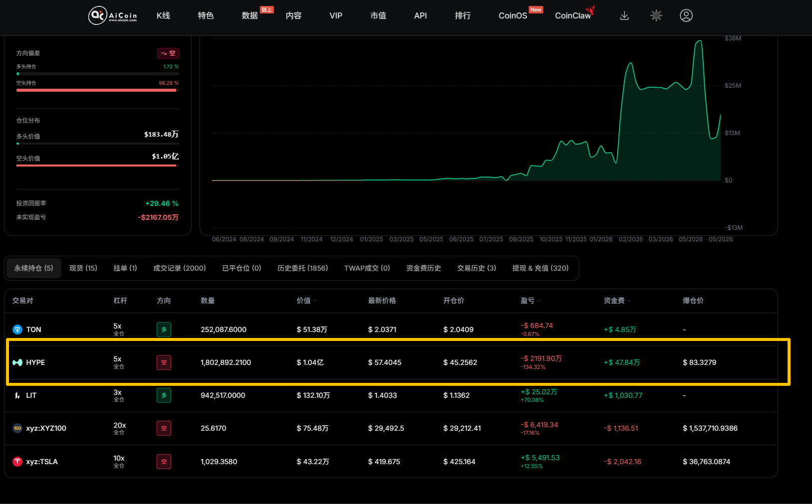Click the xyz:TSLA coin icon

[x=17, y=462]
